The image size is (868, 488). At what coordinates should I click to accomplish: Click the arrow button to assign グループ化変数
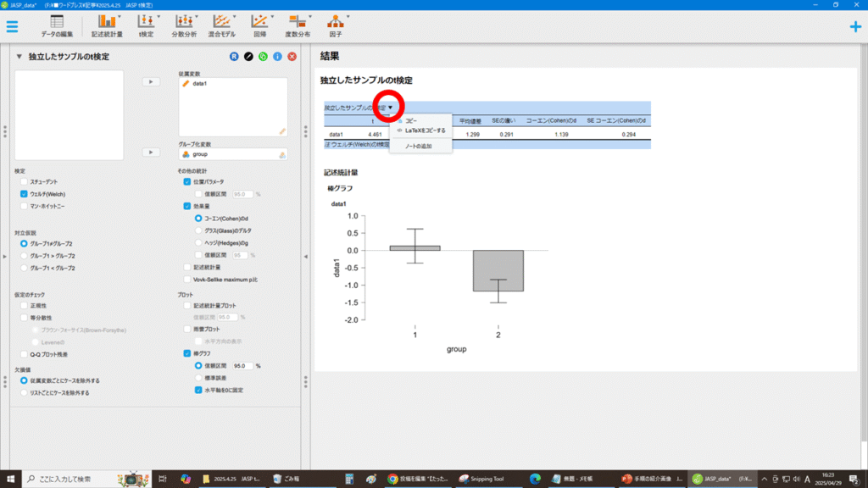[x=151, y=152]
